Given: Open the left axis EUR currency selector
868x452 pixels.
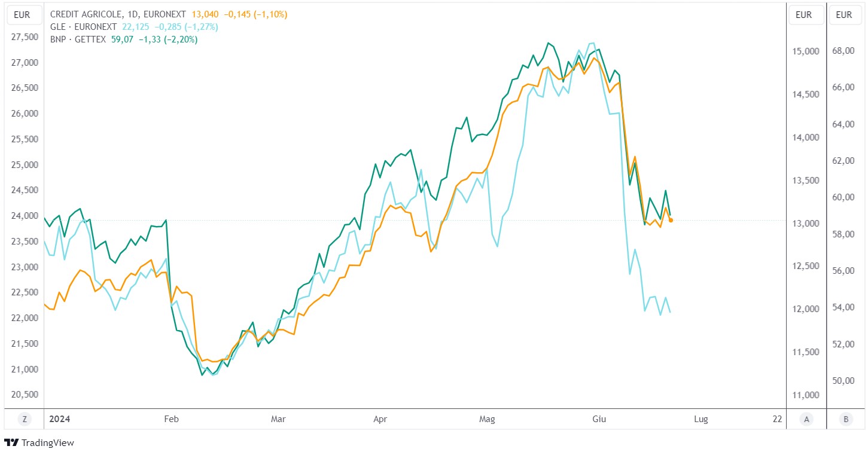Looking at the screenshot, I should [x=25, y=15].
